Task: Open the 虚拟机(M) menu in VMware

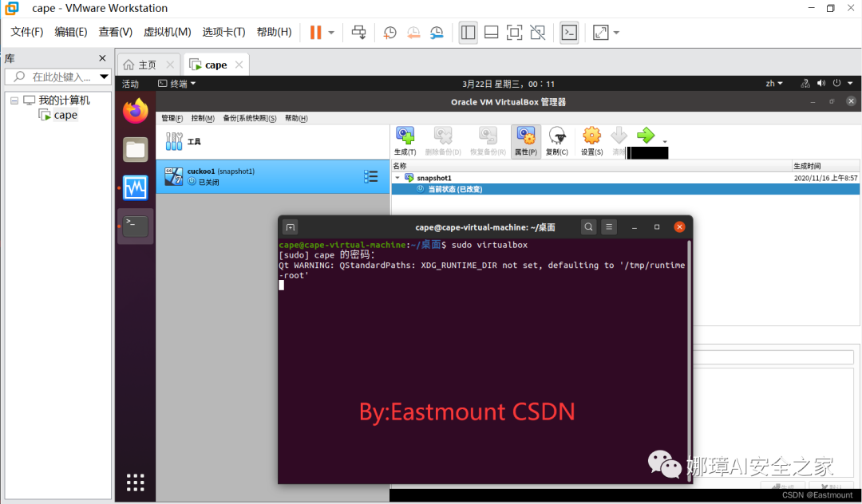Action: click(167, 33)
